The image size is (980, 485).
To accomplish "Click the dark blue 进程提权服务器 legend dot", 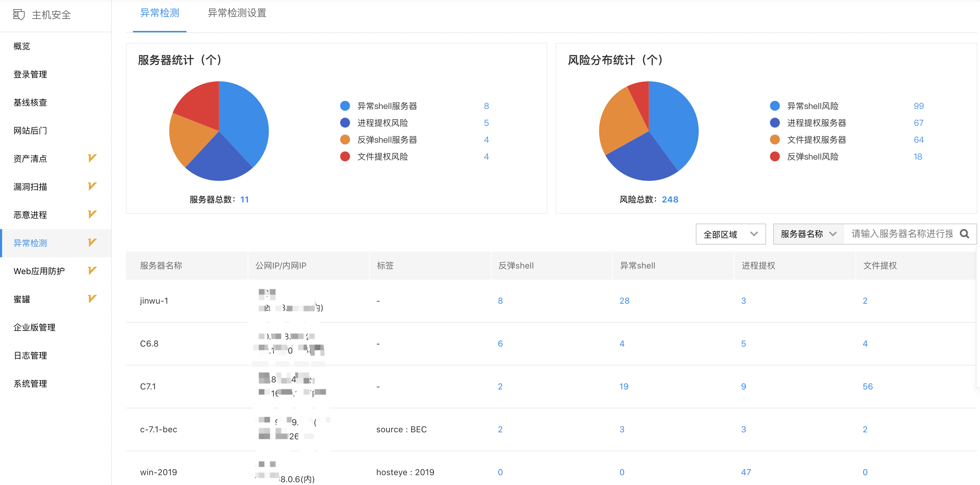I will (775, 123).
